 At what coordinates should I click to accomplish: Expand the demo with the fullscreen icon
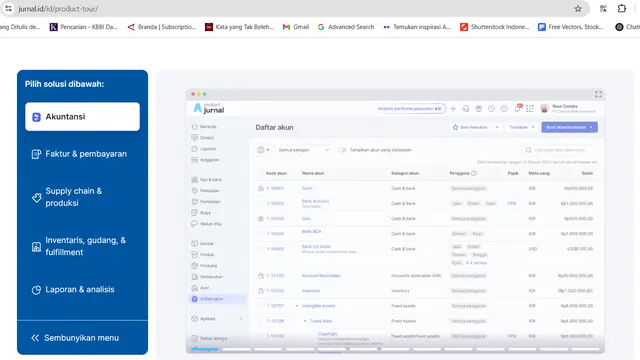click(x=598, y=94)
